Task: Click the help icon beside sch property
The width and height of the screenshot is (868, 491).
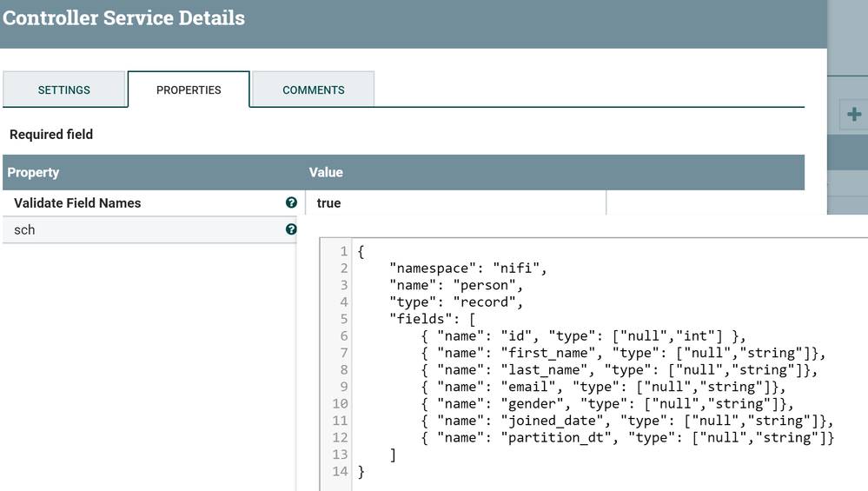Action: [291, 229]
